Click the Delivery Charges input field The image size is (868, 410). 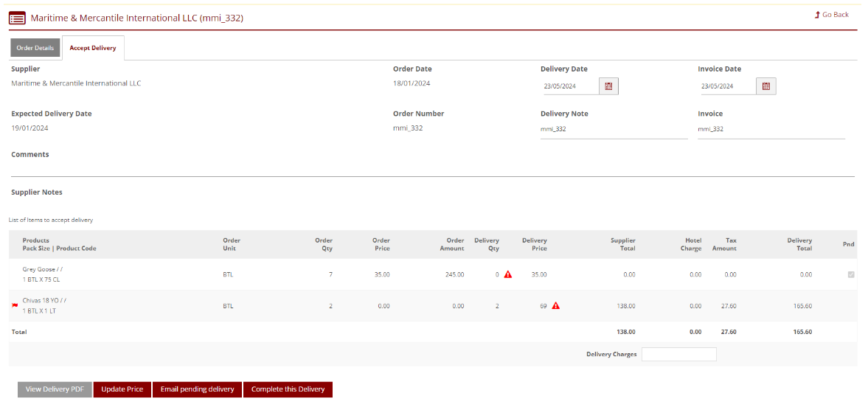(678, 354)
